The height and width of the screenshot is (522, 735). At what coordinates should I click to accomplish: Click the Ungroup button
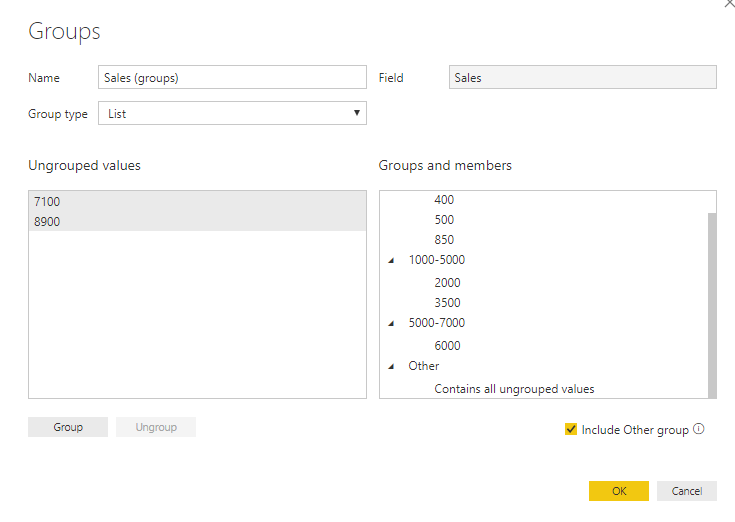click(x=156, y=427)
